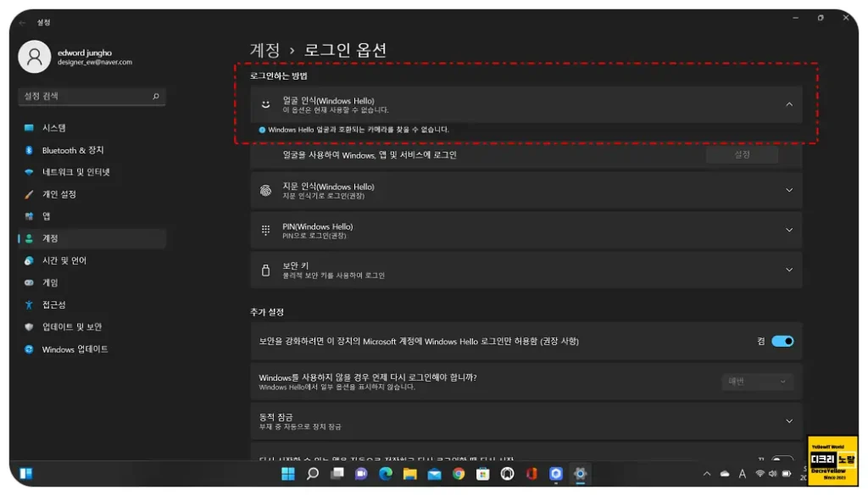Open Windows 업데이트 in sidebar
This screenshot has width=868, height=496.
(92, 349)
